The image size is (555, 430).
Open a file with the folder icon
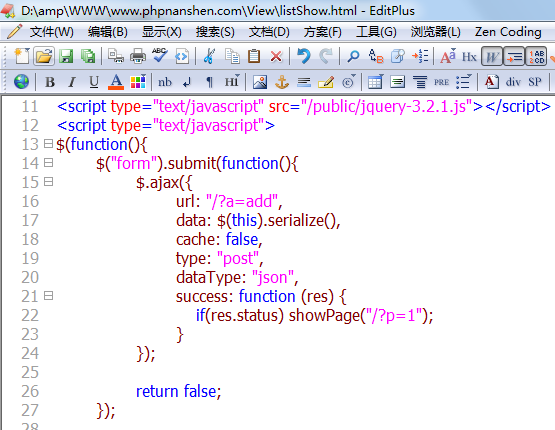[44, 56]
